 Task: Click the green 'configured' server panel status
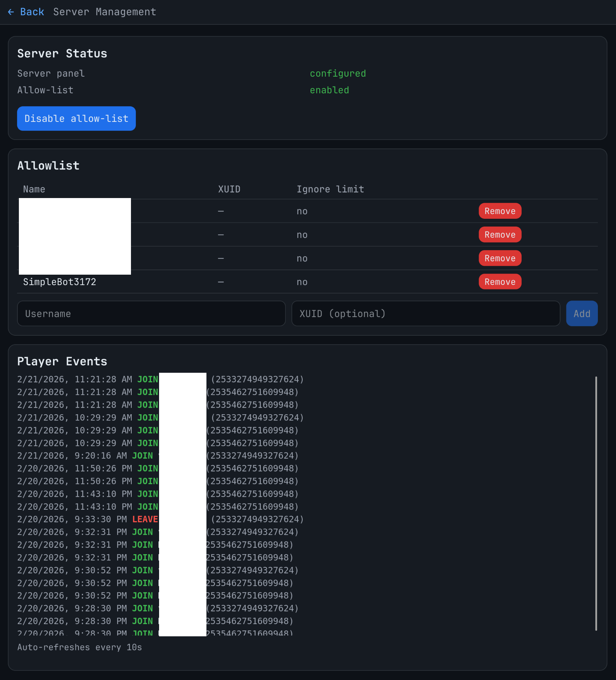point(337,74)
